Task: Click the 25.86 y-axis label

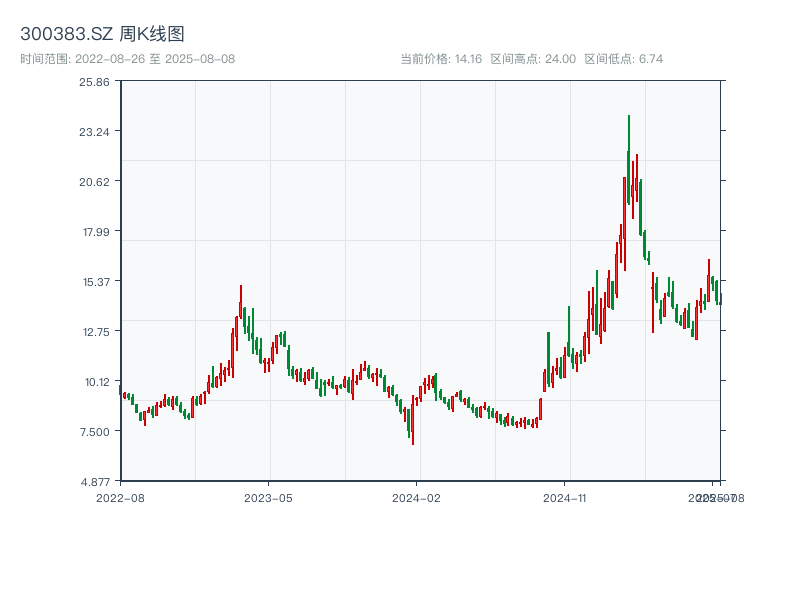Action: [x=94, y=82]
